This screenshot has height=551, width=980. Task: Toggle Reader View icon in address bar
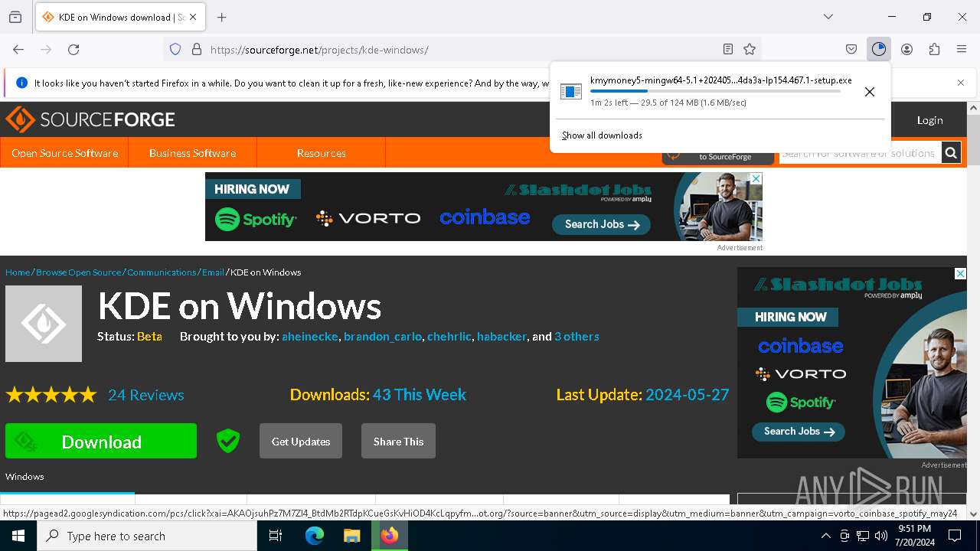click(x=728, y=49)
